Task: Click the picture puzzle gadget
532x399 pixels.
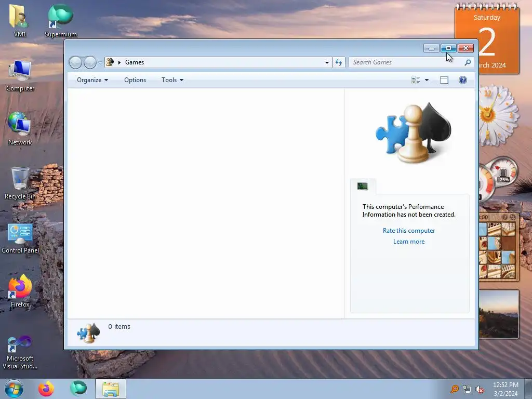Action: click(x=498, y=247)
